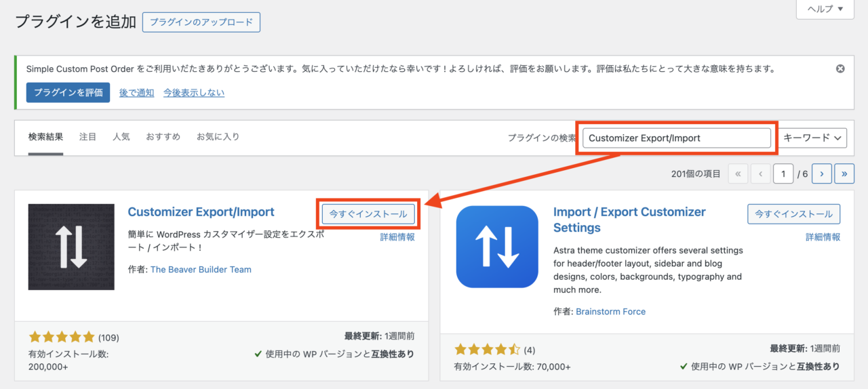This screenshot has height=389, width=868.
Task: Click the プラグインを評価 button
Action: 68,92
